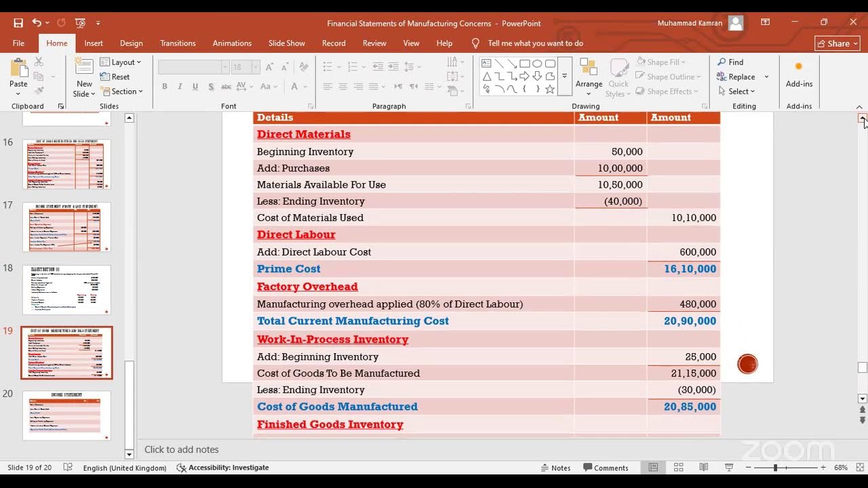
Task: Switch to Reading view
Action: pos(704,468)
